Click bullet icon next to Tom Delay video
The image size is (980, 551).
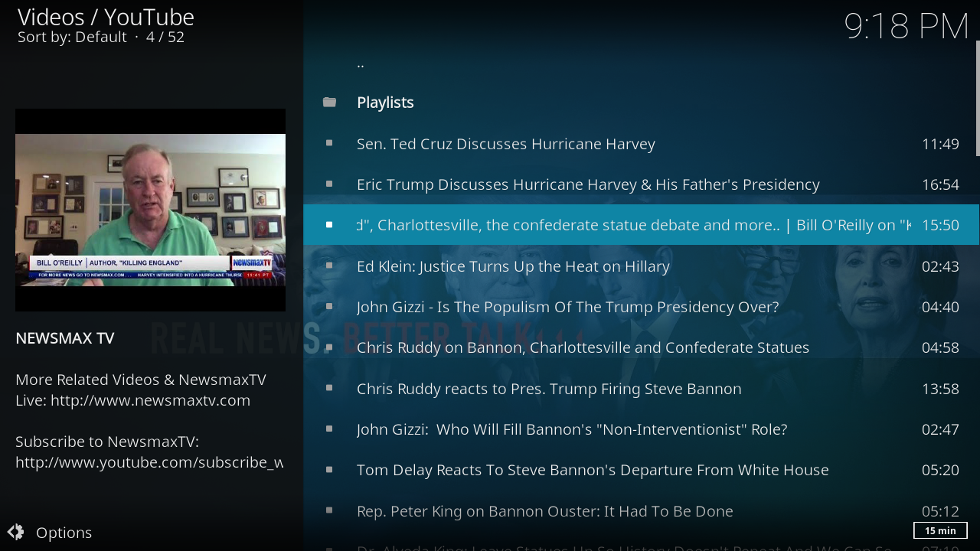[x=329, y=469]
